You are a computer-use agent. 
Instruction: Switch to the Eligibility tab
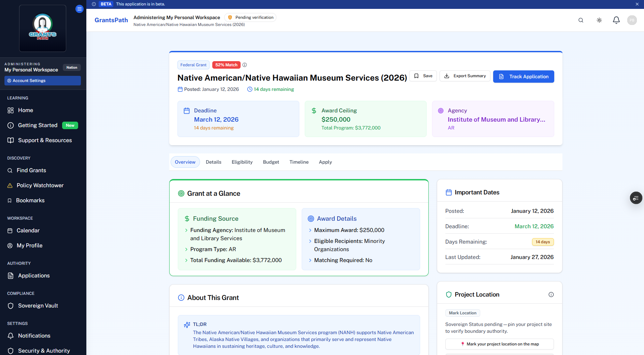coord(242,162)
